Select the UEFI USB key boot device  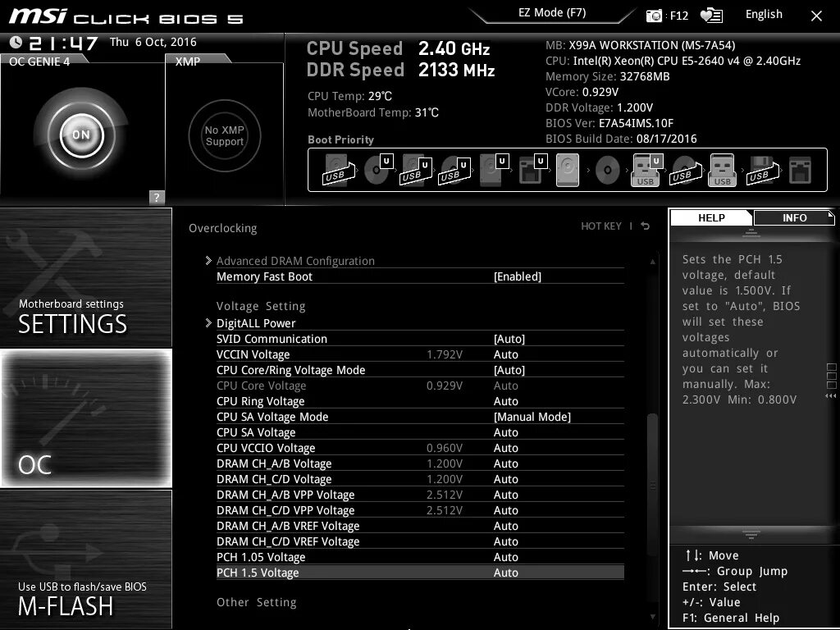pyautogui.click(x=646, y=171)
